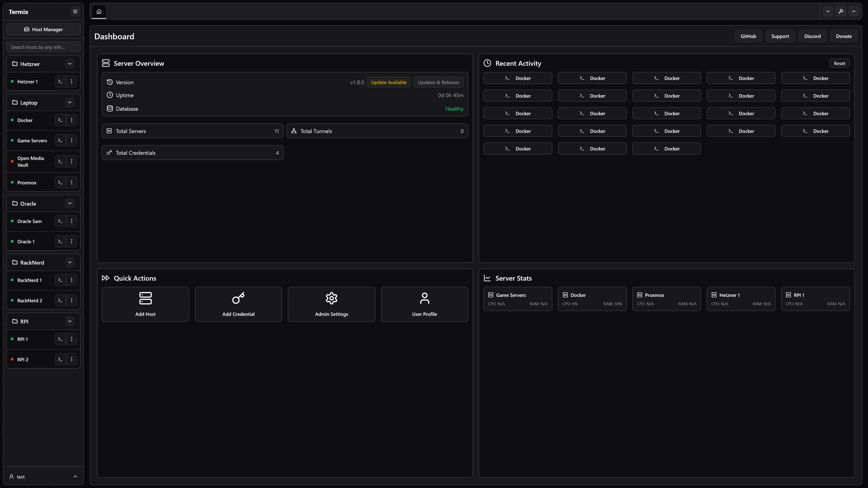Open Host Manager
Screen dimensions: 868x488
click(x=43, y=29)
